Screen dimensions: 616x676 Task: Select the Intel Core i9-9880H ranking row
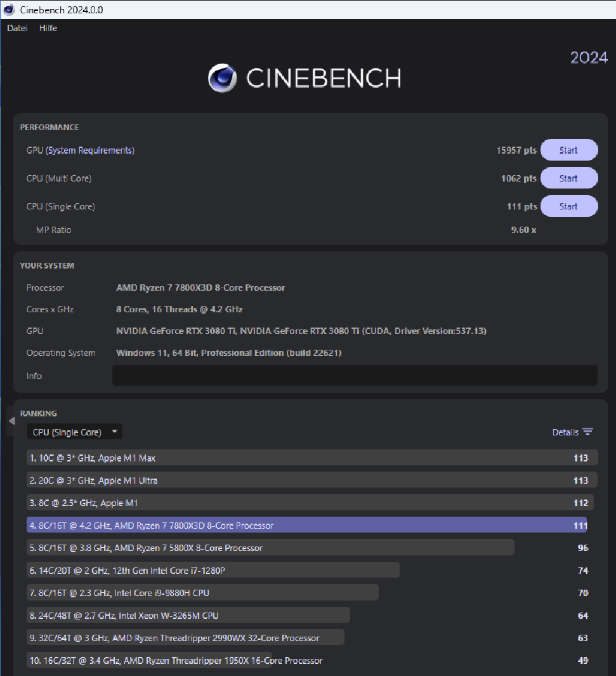tap(202, 593)
